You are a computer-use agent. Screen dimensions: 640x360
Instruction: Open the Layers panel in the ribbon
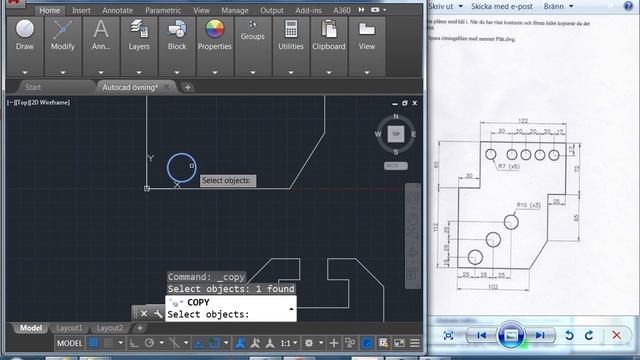click(x=139, y=46)
